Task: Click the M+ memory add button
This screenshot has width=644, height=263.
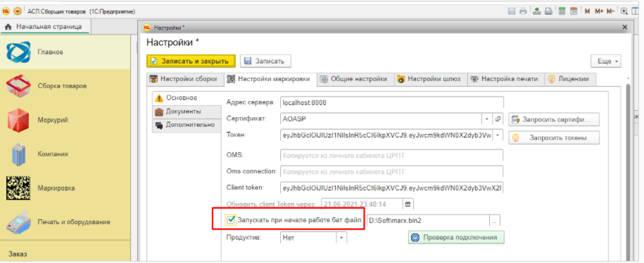Action: [599, 11]
